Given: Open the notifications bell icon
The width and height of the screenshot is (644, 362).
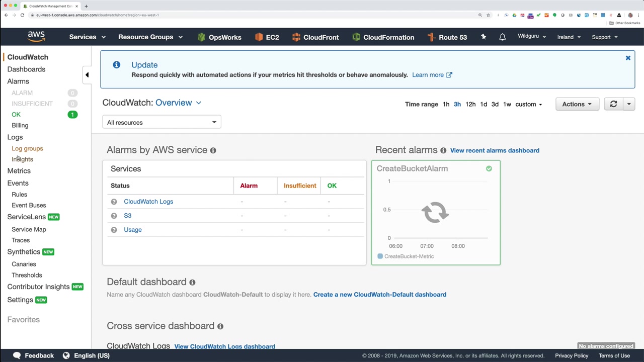Looking at the screenshot, I should [502, 37].
